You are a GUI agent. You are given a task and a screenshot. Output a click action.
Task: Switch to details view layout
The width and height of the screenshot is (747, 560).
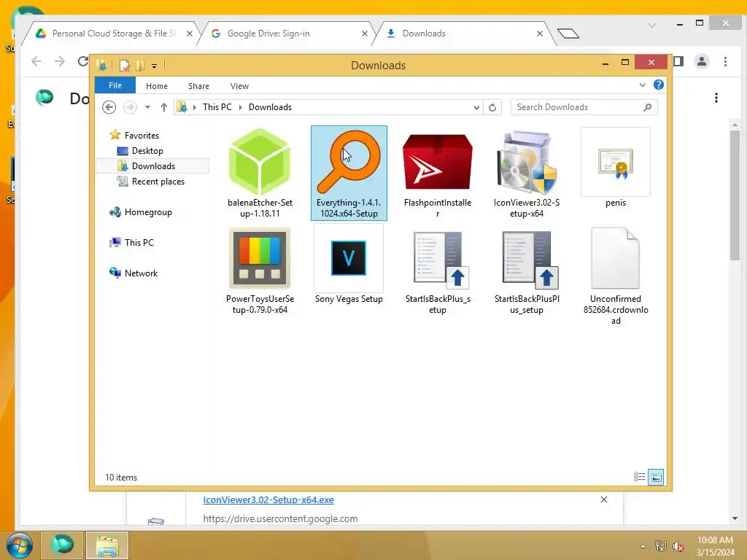click(x=639, y=477)
